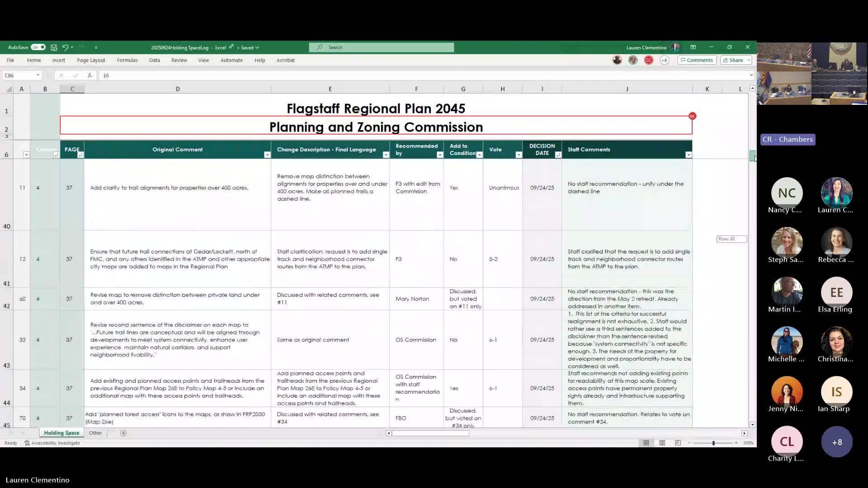Open the Vote column filter dropdown
The width and height of the screenshot is (868, 488).
[x=519, y=155]
